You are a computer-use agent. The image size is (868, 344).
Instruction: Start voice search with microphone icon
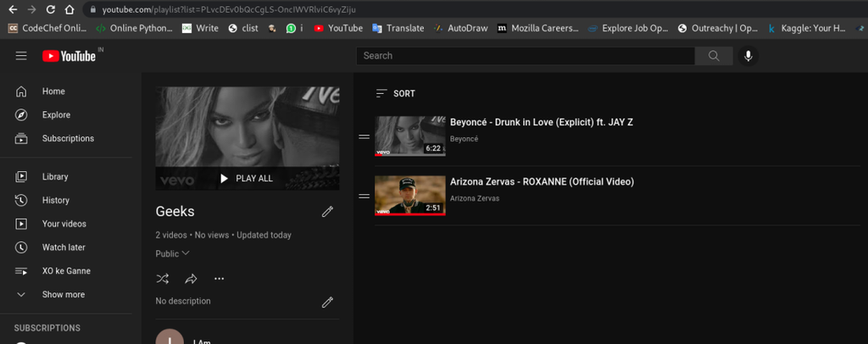click(748, 56)
